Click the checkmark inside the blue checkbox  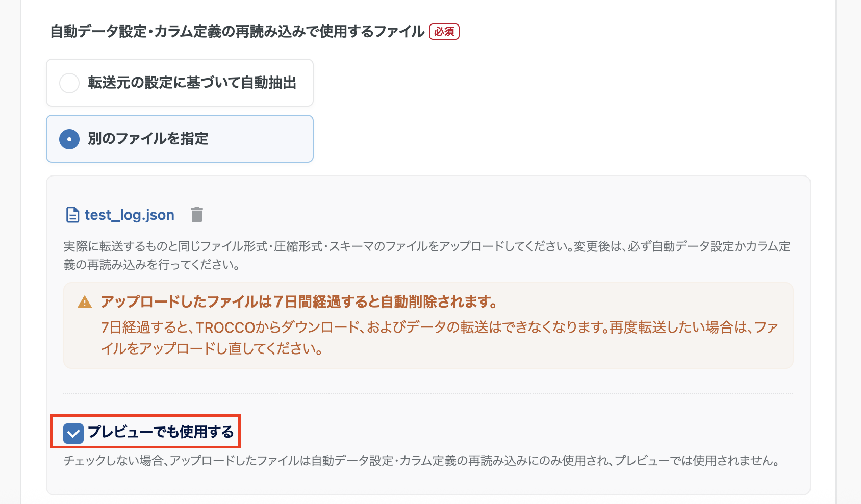pyautogui.click(x=74, y=433)
